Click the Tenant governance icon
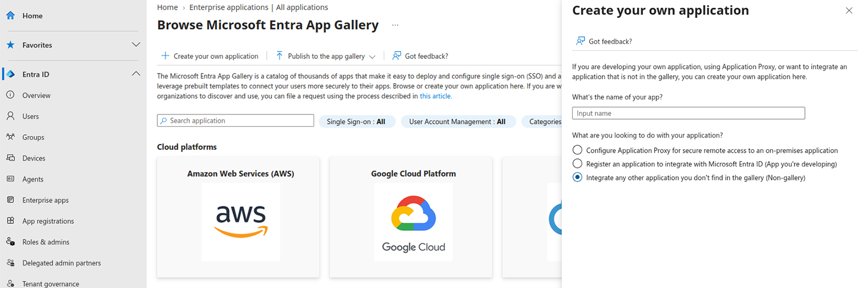 click(10, 283)
